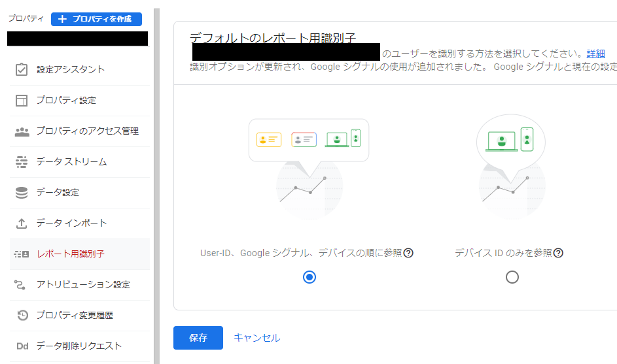
Task: Click the キャンセル link
Action: click(x=256, y=338)
